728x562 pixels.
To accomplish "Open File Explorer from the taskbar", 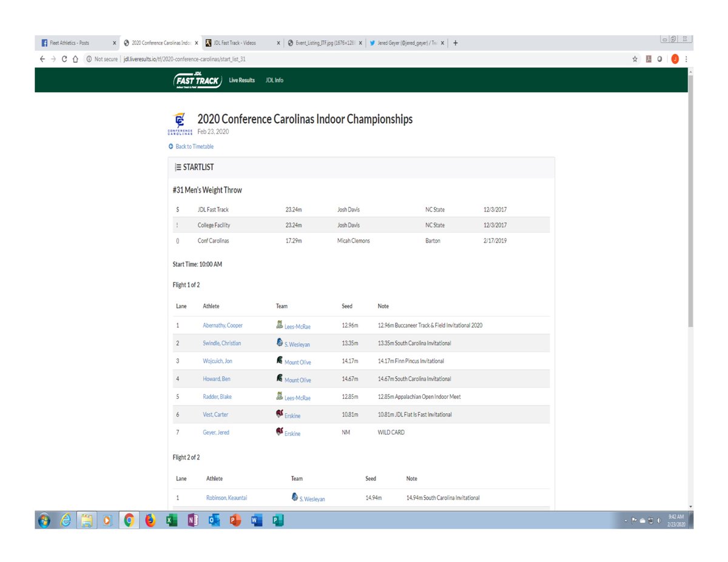I will 87,520.
